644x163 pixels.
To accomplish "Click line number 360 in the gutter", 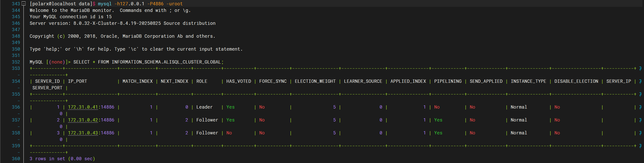I will (x=16, y=159).
